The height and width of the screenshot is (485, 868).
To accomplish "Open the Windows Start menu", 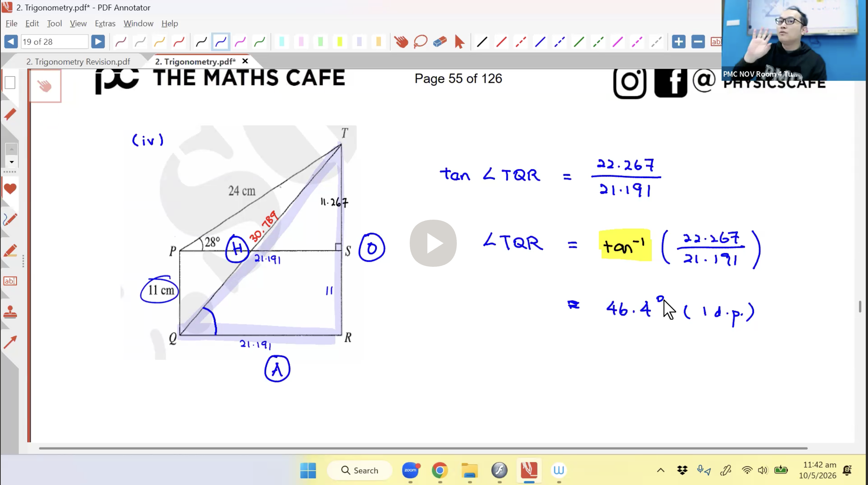I will [308, 470].
